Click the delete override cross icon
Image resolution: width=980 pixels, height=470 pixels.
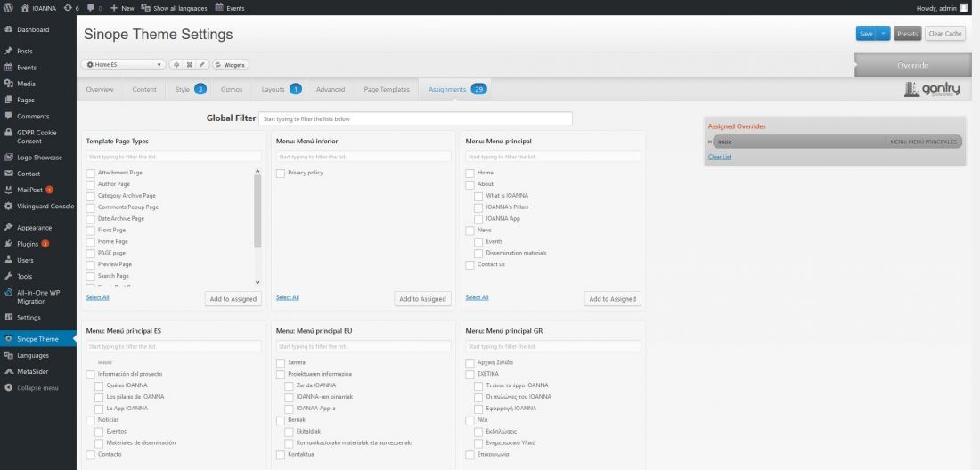(189, 65)
